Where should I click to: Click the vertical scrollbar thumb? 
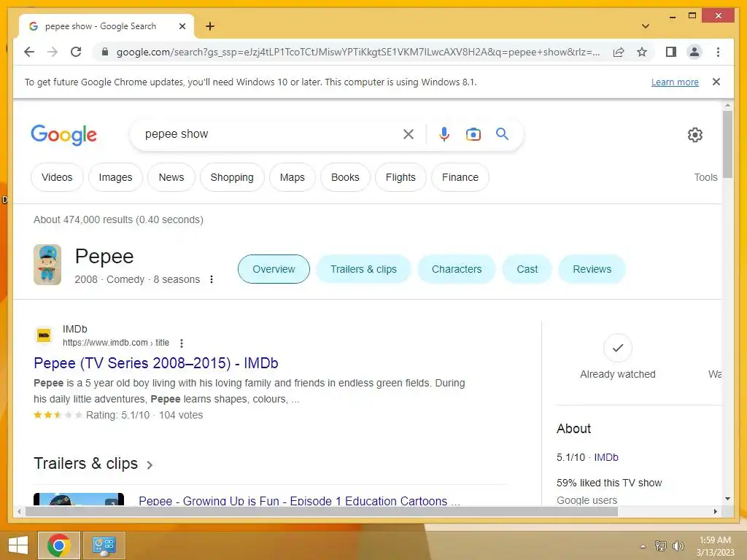(727, 144)
